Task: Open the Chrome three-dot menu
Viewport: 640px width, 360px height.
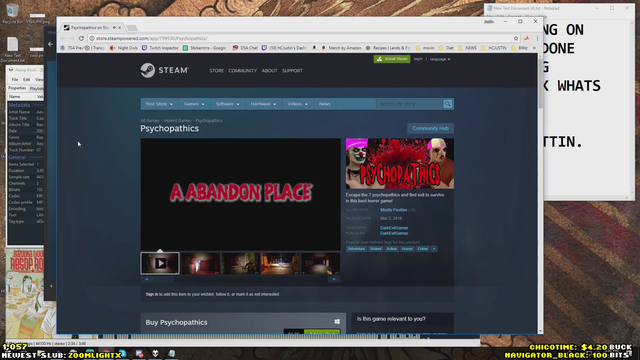Action: pos(537,38)
